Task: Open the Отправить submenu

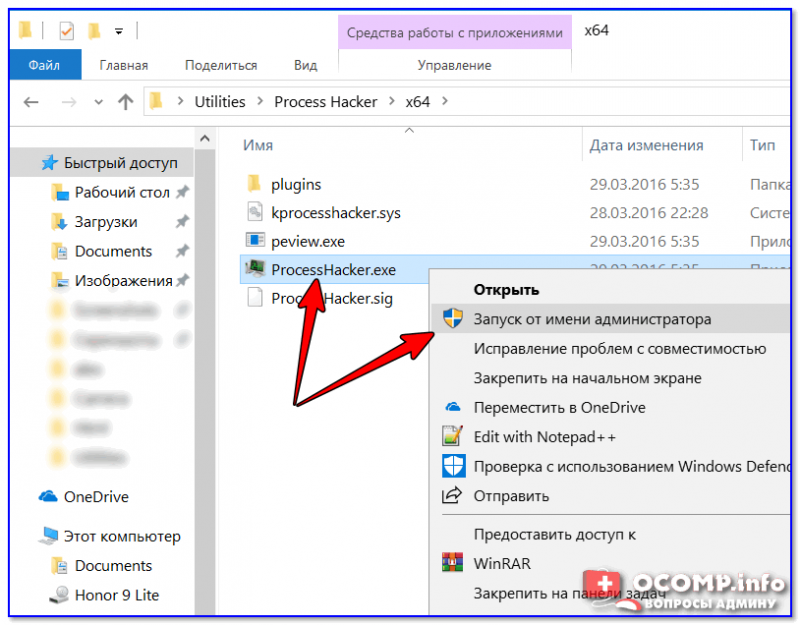Action: (511, 496)
